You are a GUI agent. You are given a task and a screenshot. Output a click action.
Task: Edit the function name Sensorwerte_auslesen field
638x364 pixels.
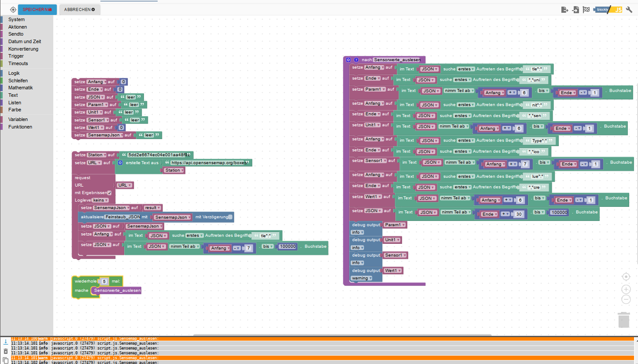[x=397, y=60]
